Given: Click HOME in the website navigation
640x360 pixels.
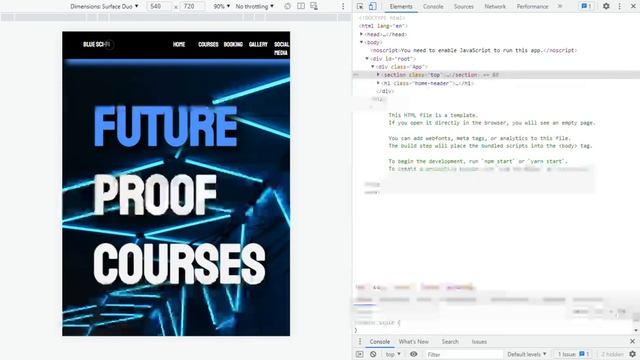Looking at the screenshot, I should pos(179,44).
